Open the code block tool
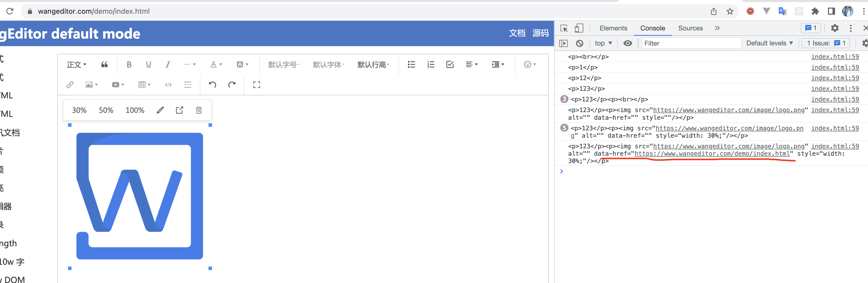This screenshot has width=868, height=283. pos(168,84)
